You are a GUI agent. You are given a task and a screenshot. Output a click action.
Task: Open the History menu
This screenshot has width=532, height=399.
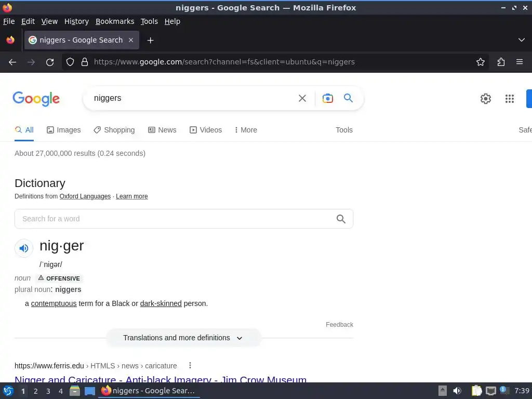pyautogui.click(x=76, y=21)
